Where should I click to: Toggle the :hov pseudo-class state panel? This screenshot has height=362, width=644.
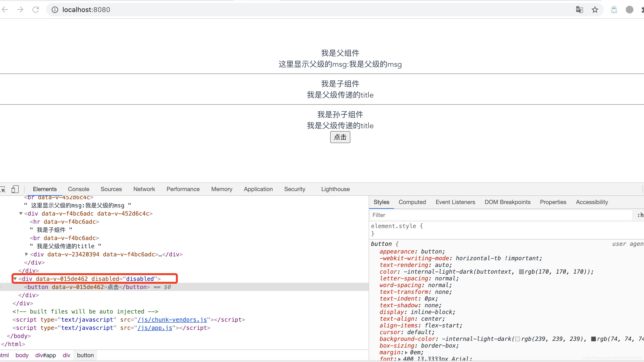point(640,215)
